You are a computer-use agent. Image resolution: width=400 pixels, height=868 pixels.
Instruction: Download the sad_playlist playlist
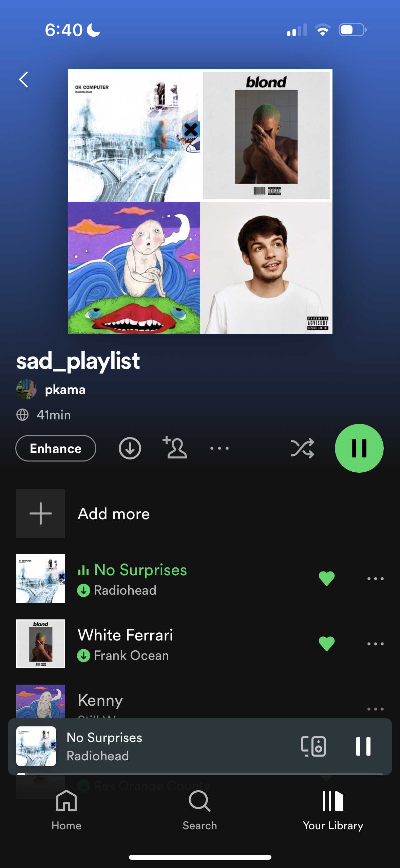pyautogui.click(x=130, y=448)
